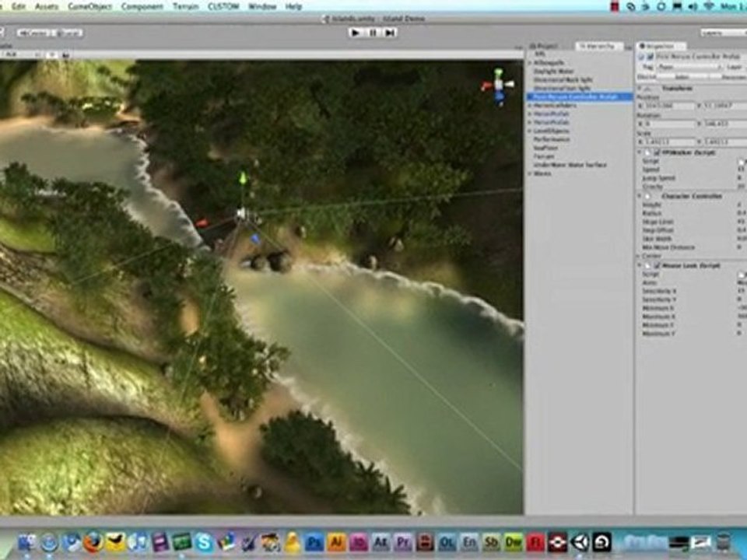Open Finder from the Dock
This screenshot has width=747, height=560.
point(27,542)
